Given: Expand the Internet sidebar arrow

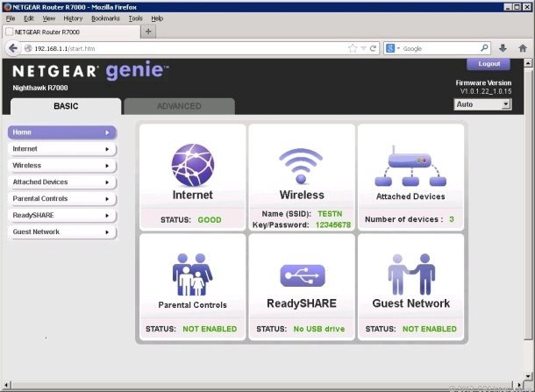Looking at the screenshot, I should 107,149.
